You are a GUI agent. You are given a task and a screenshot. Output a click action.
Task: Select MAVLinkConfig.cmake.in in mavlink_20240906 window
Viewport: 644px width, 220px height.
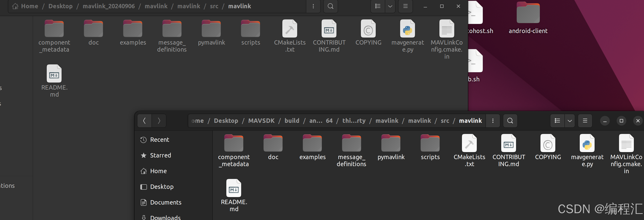point(447,39)
